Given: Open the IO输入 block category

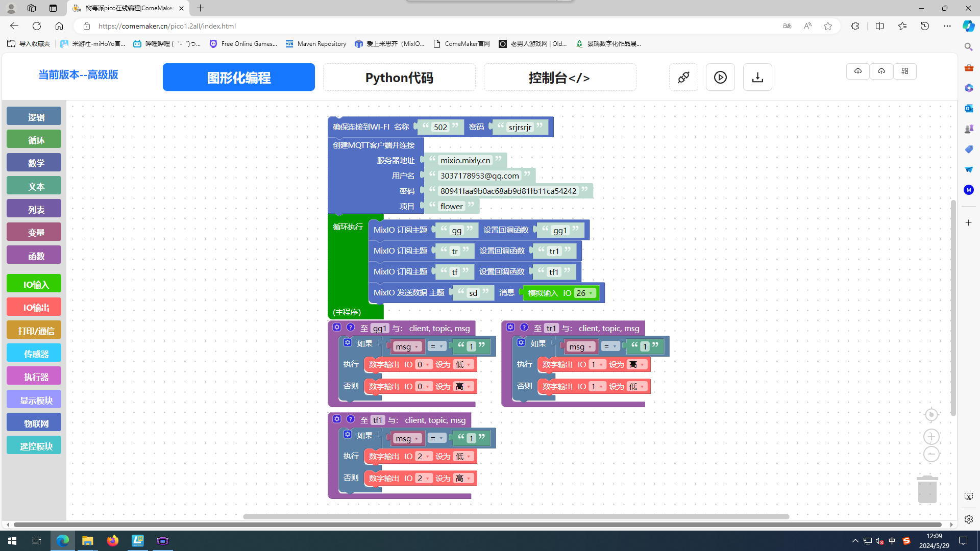Looking at the screenshot, I should (x=34, y=284).
